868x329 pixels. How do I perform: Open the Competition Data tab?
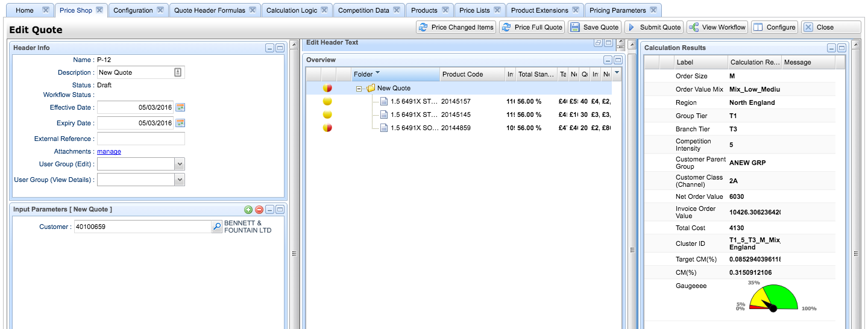pos(363,10)
